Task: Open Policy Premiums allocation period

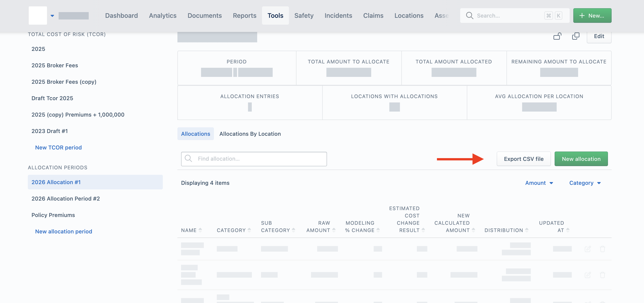Action: (53, 215)
